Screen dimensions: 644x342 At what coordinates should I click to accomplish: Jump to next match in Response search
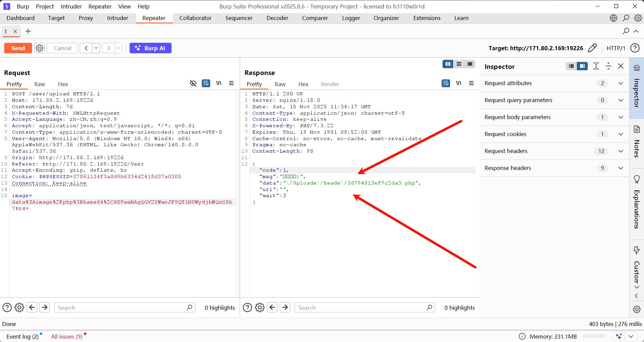[x=285, y=307]
